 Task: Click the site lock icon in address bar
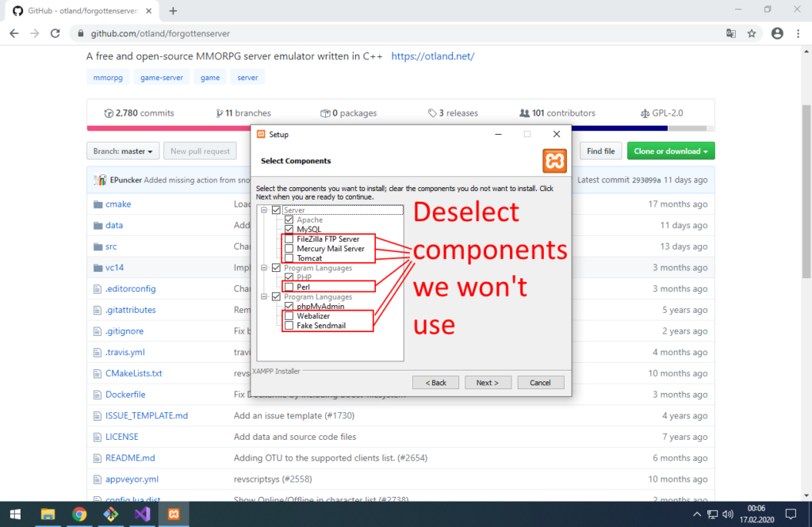(x=80, y=33)
